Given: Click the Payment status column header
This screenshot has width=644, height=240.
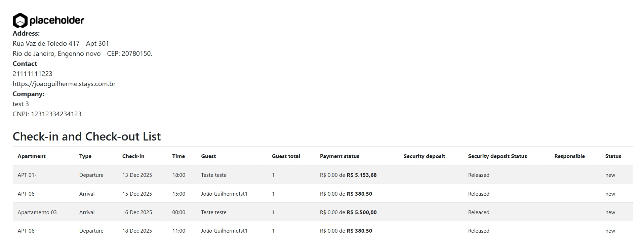Looking at the screenshot, I should [339, 156].
